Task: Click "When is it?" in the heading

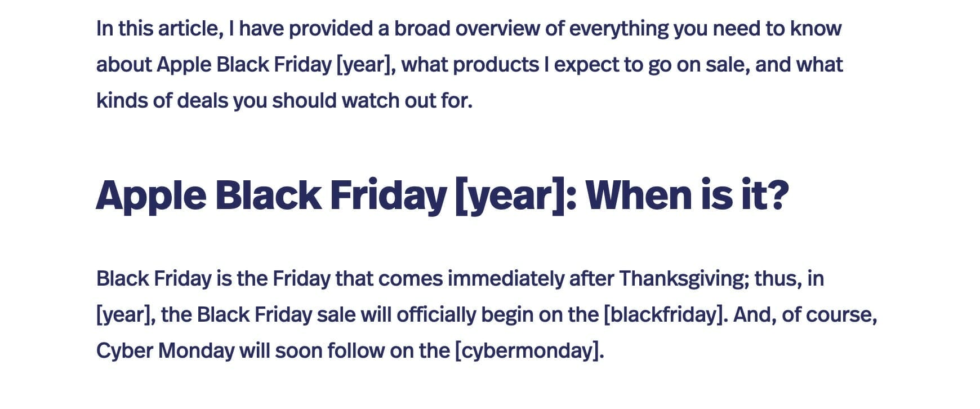Action: tap(687, 195)
